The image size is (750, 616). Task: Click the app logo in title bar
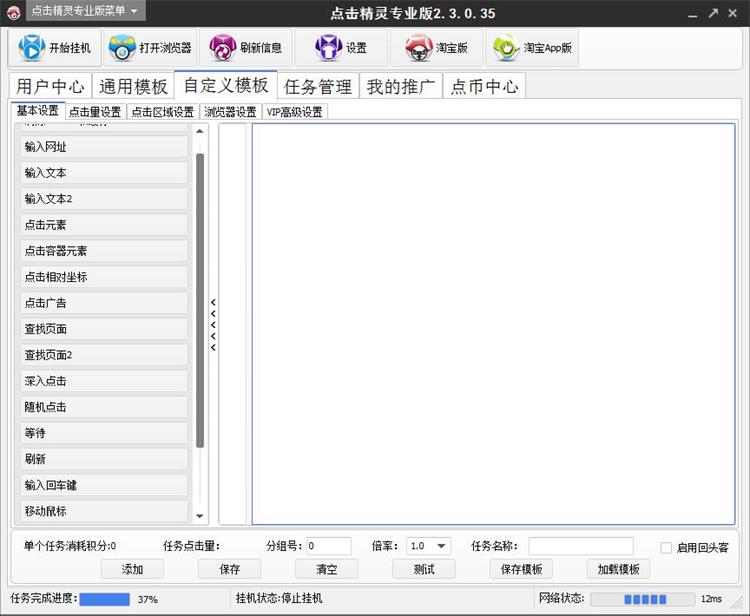point(14,12)
